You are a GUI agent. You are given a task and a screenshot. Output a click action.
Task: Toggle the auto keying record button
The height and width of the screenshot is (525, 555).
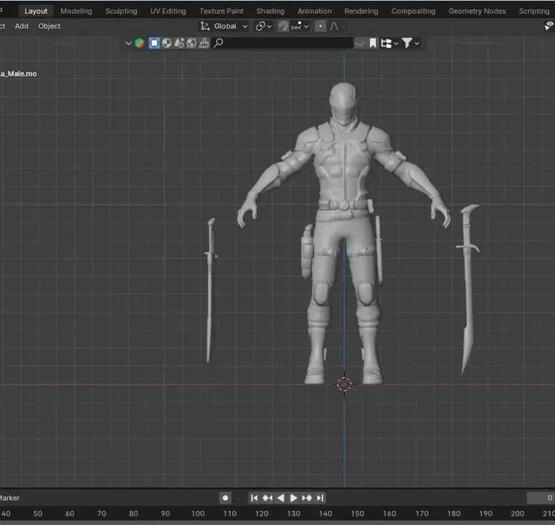point(225,498)
